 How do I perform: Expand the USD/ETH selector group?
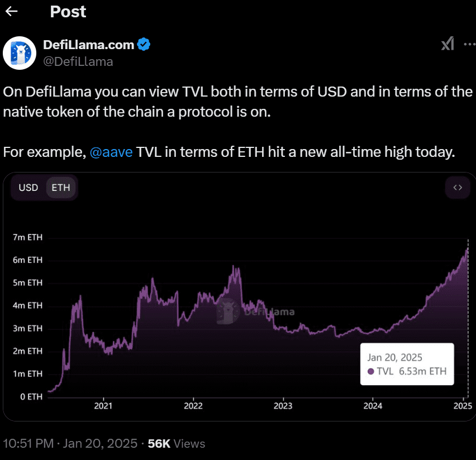coord(44,188)
